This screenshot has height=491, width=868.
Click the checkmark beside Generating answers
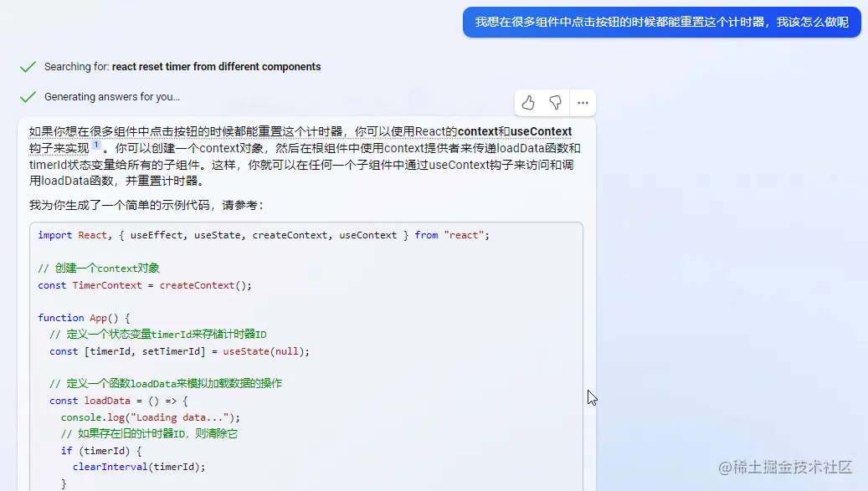click(x=28, y=97)
